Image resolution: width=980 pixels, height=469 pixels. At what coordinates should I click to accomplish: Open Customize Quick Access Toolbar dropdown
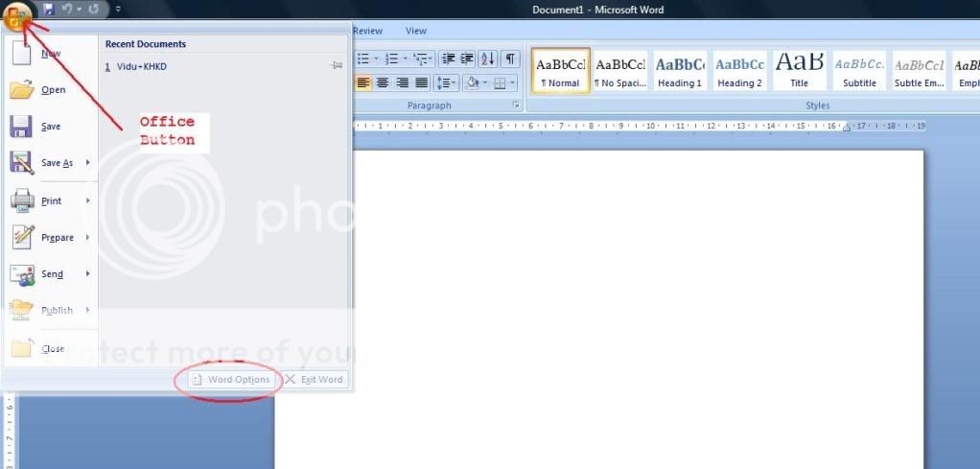[119, 10]
